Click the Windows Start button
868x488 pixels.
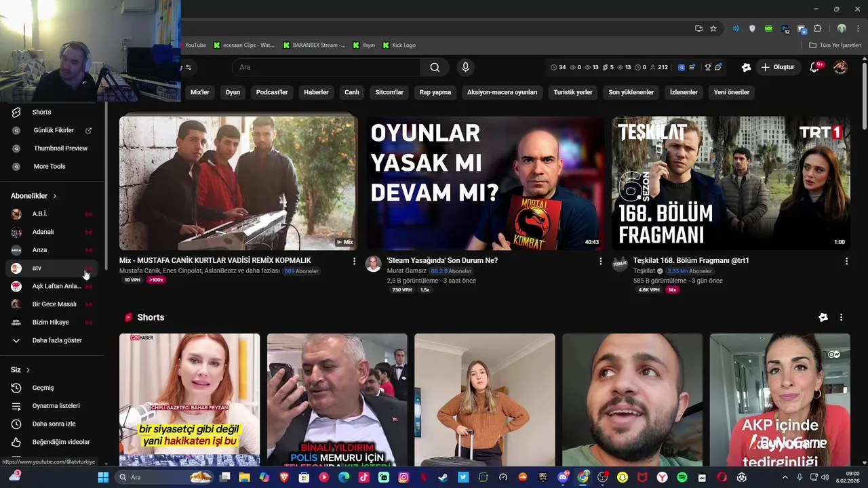(103, 477)
